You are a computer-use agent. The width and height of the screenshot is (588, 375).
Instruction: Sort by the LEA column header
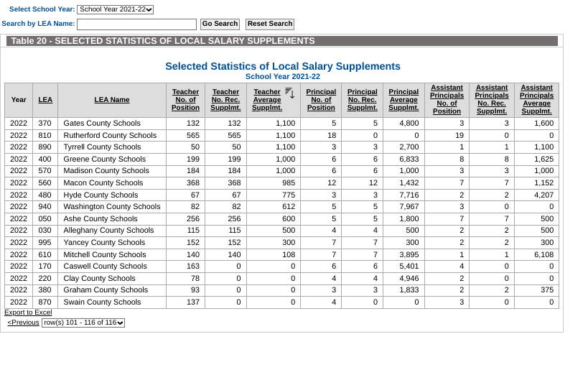(45, 100)
